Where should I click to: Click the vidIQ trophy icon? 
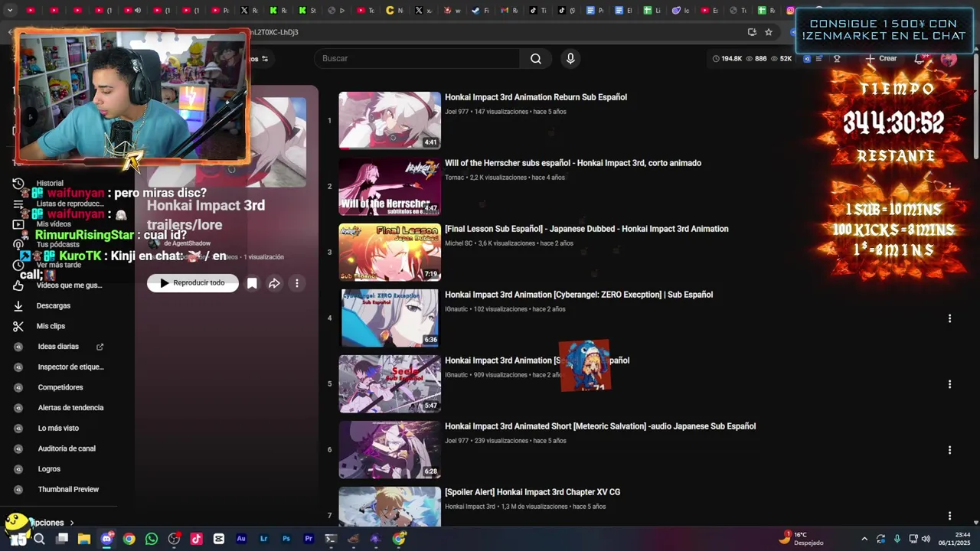(837, 59)
